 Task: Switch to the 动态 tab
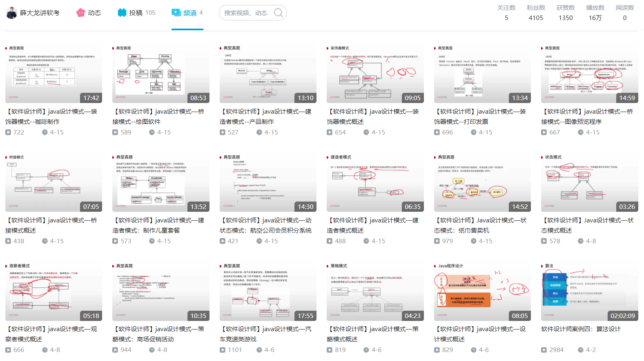click(x=89, y=13)
